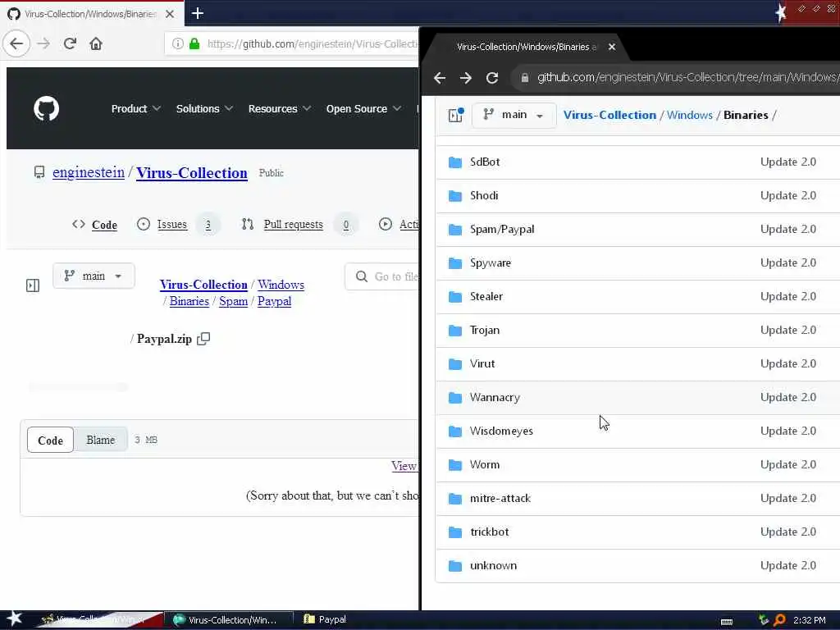Switch to Paypal folder taskbar item
The height and width of the screenshot is (630, 840).
pyautogui.click(x=325, y=620)
